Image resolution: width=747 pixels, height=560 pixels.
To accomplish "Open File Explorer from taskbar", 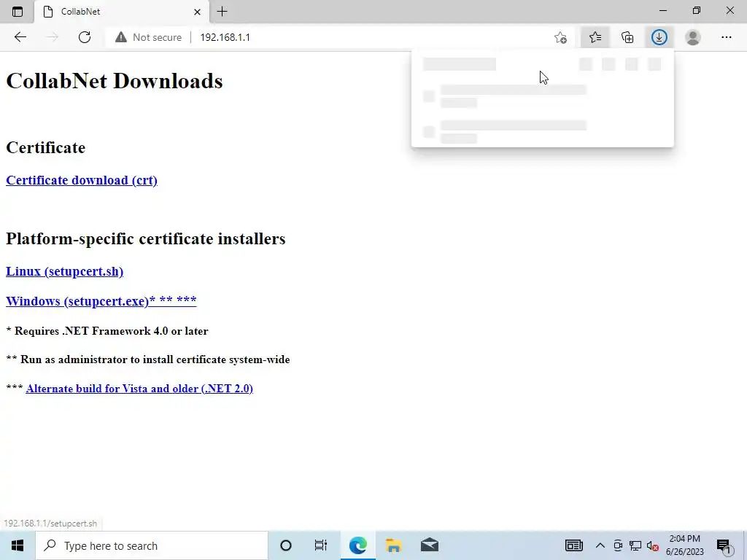I will tap(393, 545).
